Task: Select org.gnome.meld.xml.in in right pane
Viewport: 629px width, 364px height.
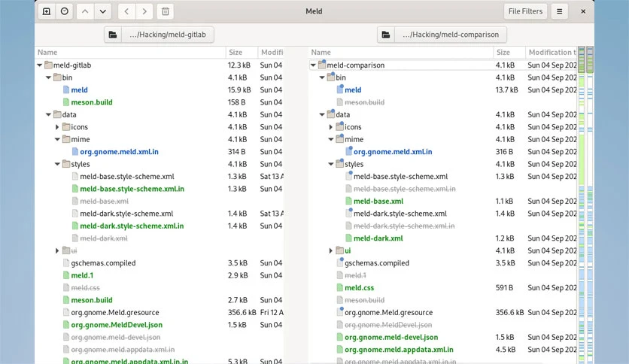Action: 393,151
